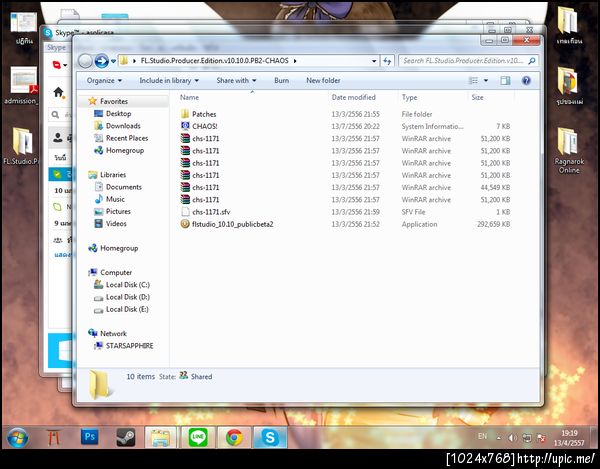This screenshot has height=469, width=600.
Task: Switch to Windows Explorer taskbar button
Action: [160, 437]
